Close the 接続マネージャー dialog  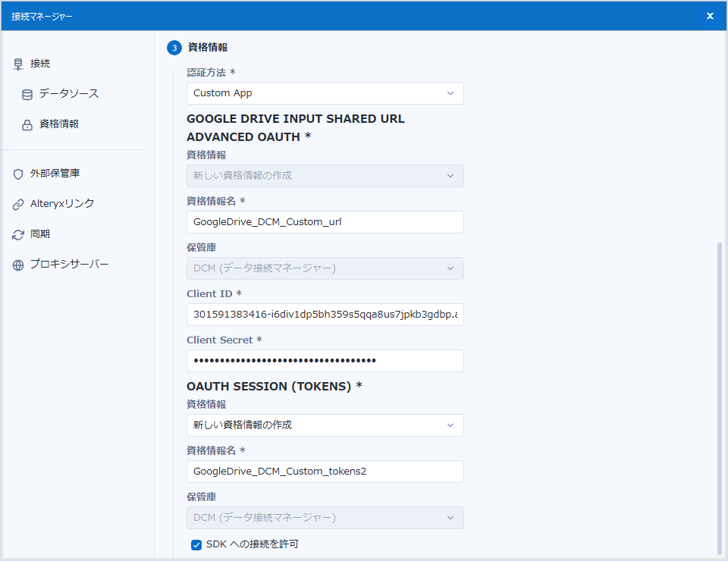710,16
